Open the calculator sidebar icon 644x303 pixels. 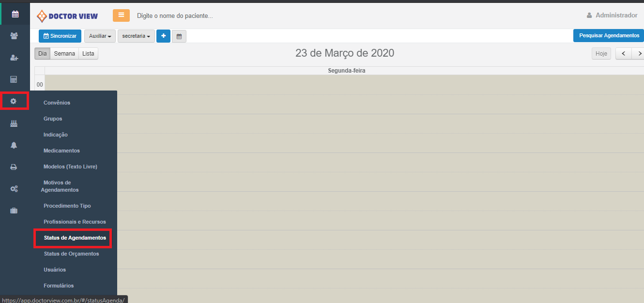[x=14, y=79]
